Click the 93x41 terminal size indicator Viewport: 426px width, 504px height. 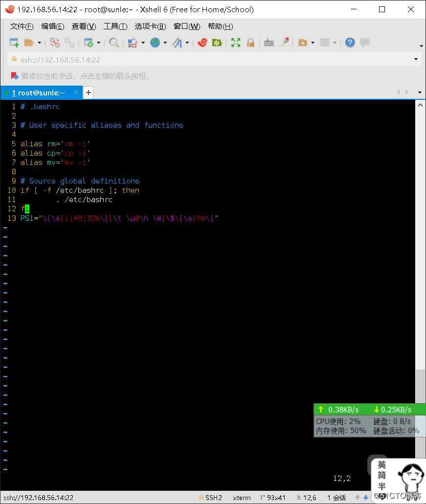[x=273, y=498]
